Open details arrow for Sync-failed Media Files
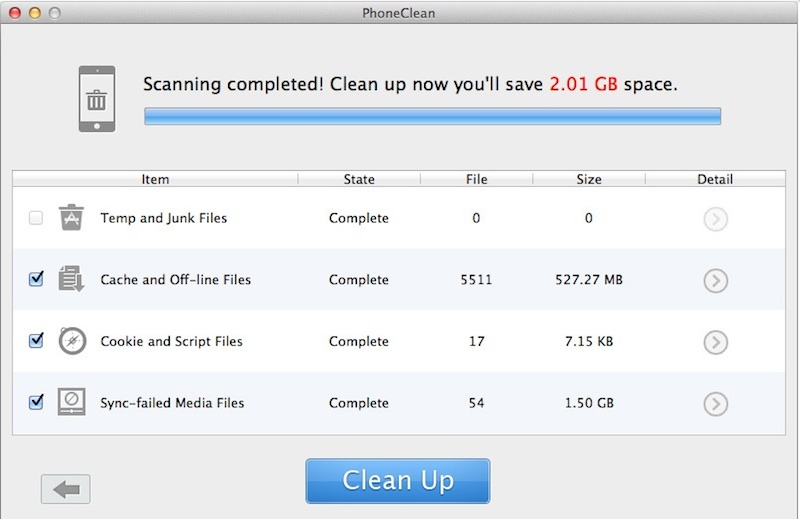This screenshot has height=519, width=800. click(715, 404)
